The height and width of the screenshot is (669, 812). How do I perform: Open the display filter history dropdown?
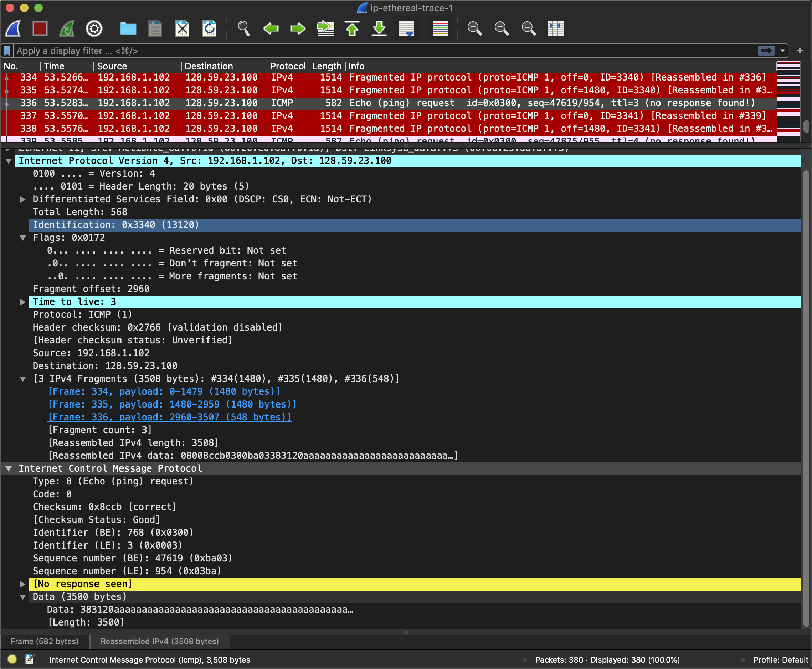(783, 51)
